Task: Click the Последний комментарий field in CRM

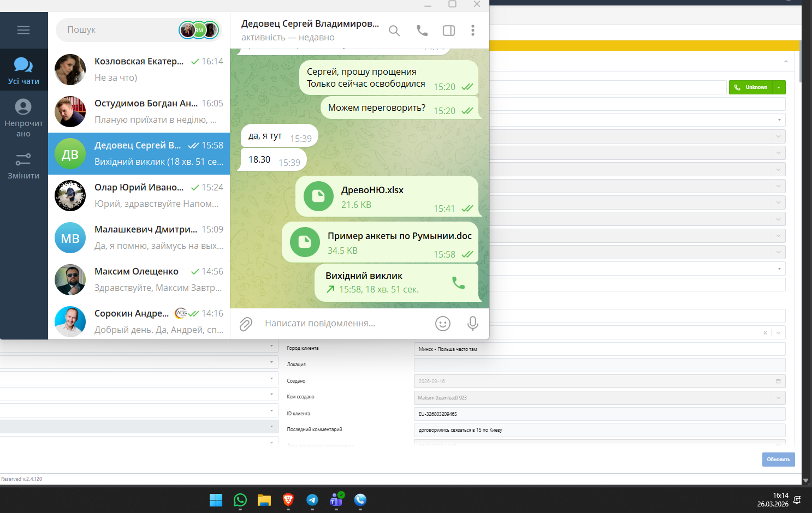Action: [600, 430]
